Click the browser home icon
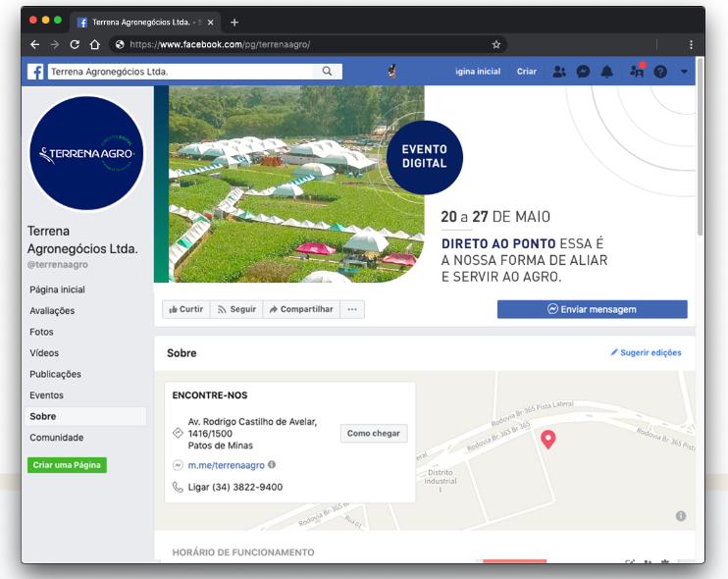Image resolution: width=728 pixels, height=579 pixels. 95,44
